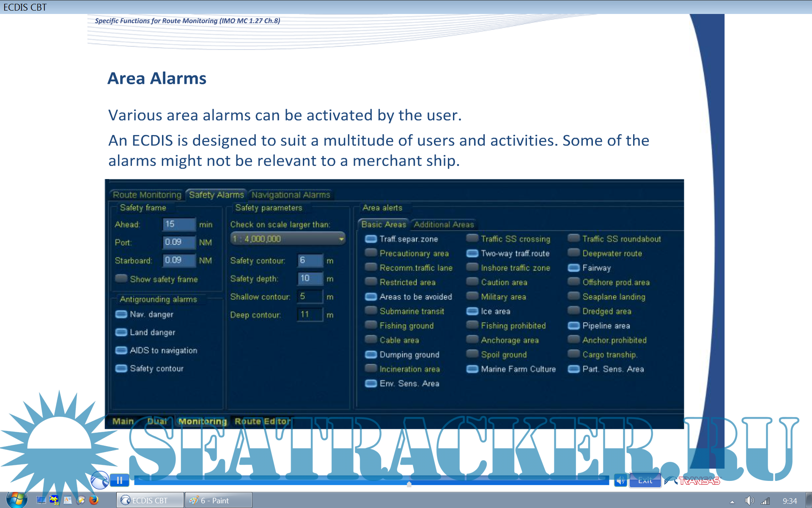The image size is (812, 508).
Task: Click the Windows Start orb
Action: (17, 500)
